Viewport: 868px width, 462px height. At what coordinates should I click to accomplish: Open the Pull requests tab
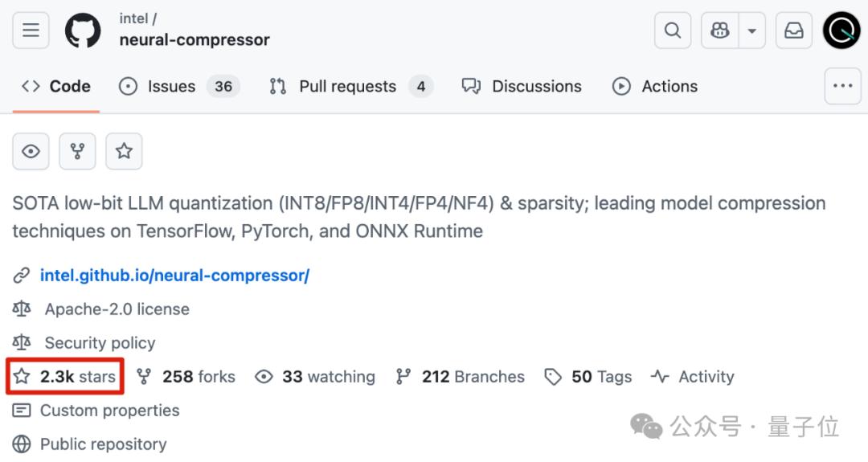pos(350,86)
